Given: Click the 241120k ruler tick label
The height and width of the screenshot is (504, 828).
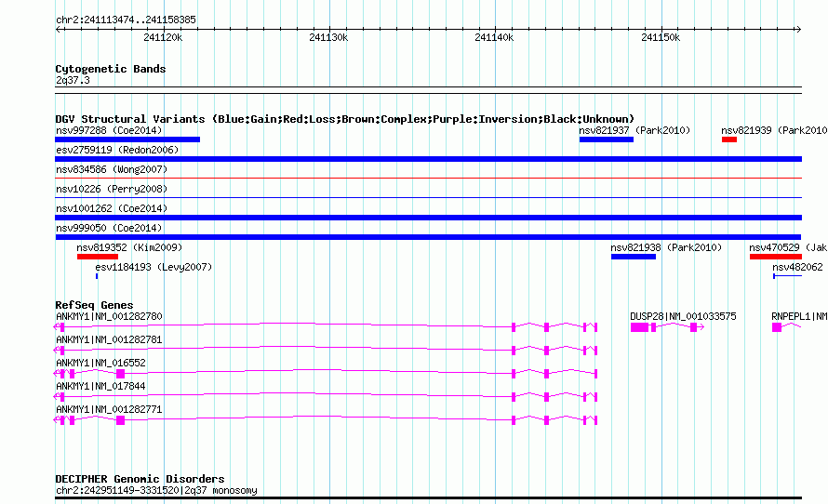Looking at the screenshot, I should 163,37.
